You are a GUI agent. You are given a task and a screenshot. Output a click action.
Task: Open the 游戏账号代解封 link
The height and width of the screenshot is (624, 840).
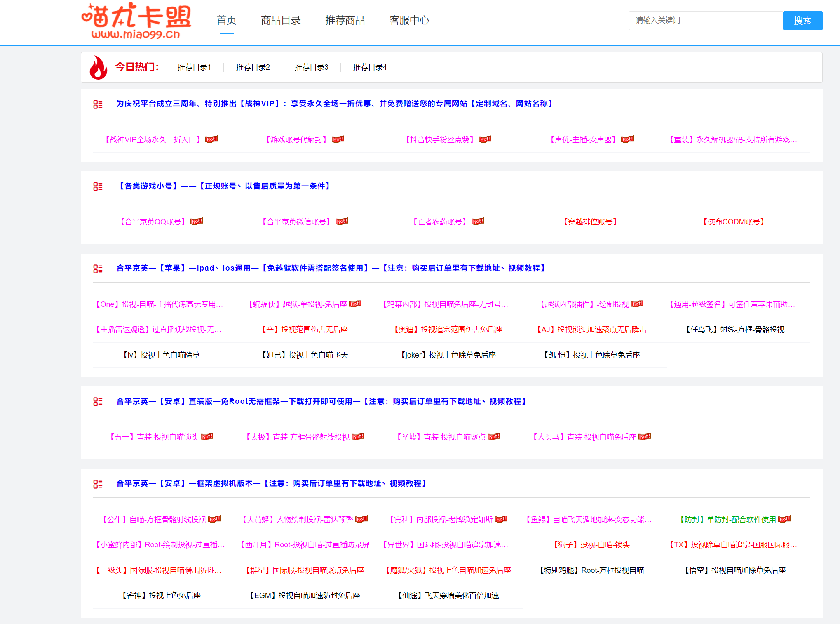click(295, 139)
